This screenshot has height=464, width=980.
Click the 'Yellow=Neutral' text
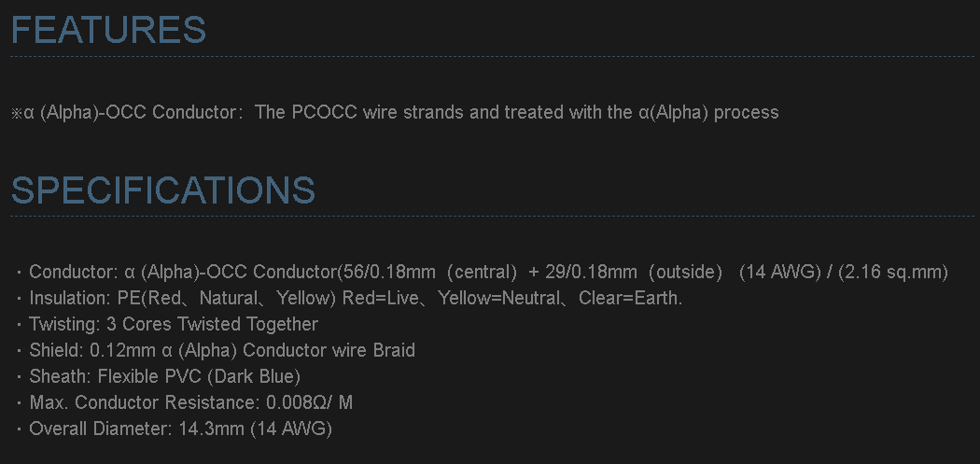tap(498, 299)
